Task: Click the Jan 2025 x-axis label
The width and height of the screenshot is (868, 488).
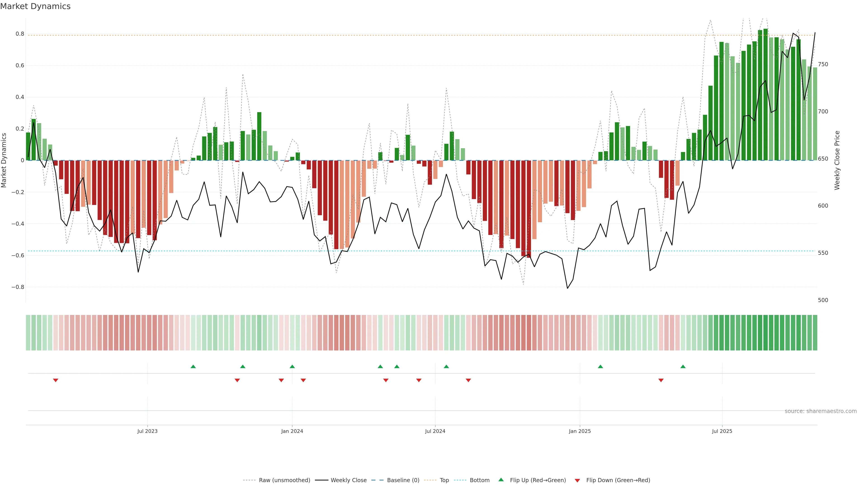Action: coord(580,431)
